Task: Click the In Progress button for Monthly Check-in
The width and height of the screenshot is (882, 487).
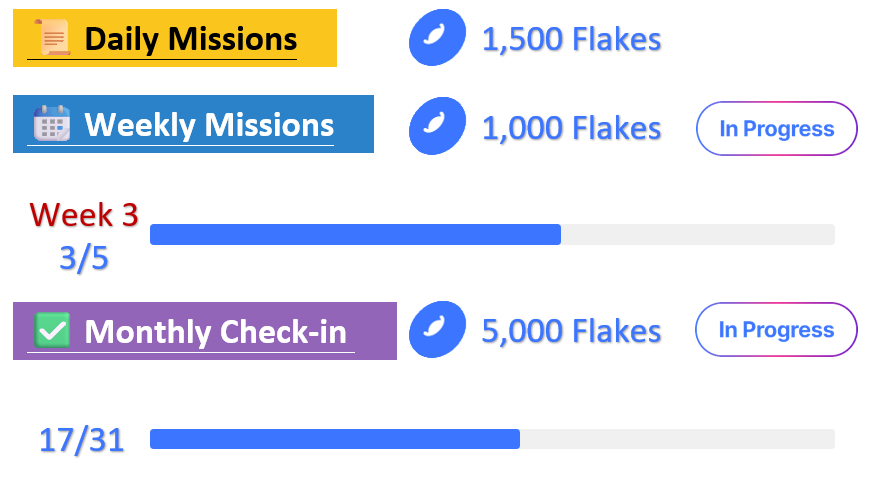Action: (776, 330)
